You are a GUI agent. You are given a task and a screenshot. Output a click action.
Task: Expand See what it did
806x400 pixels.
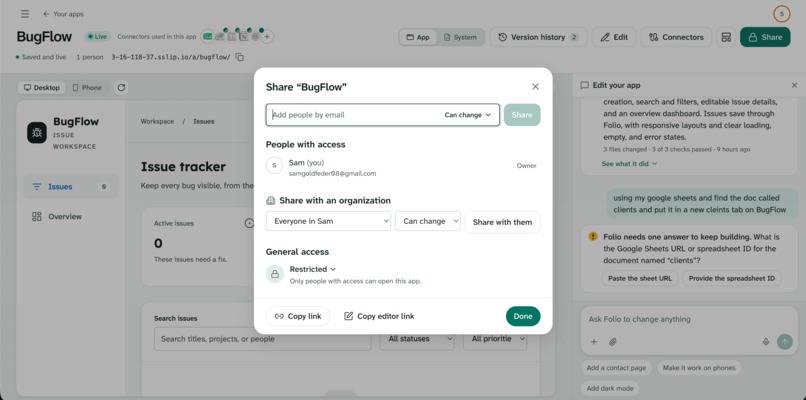629,163
